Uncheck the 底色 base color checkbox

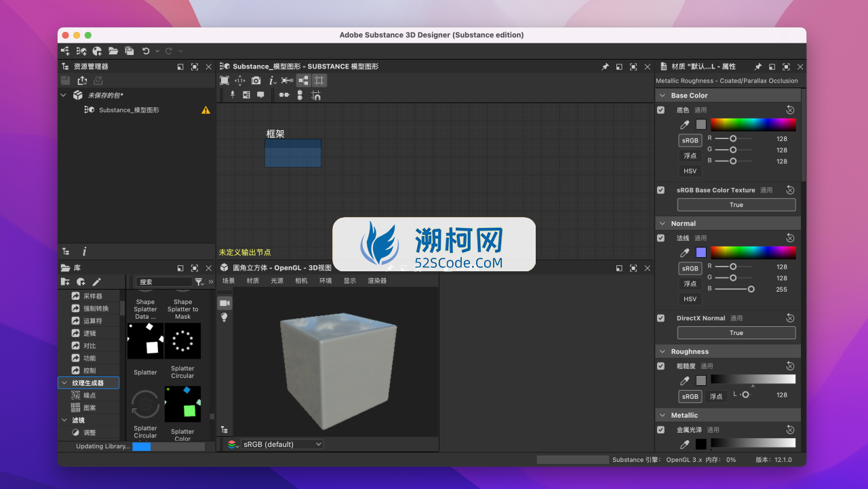point(661,110)
